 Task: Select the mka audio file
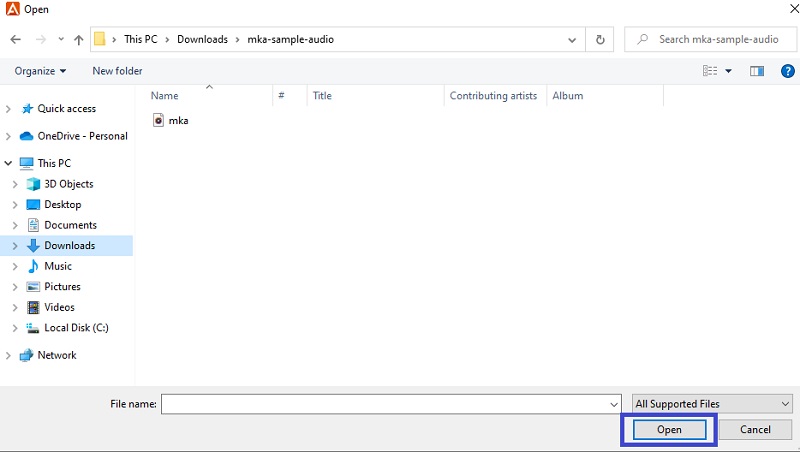[179, 120]
